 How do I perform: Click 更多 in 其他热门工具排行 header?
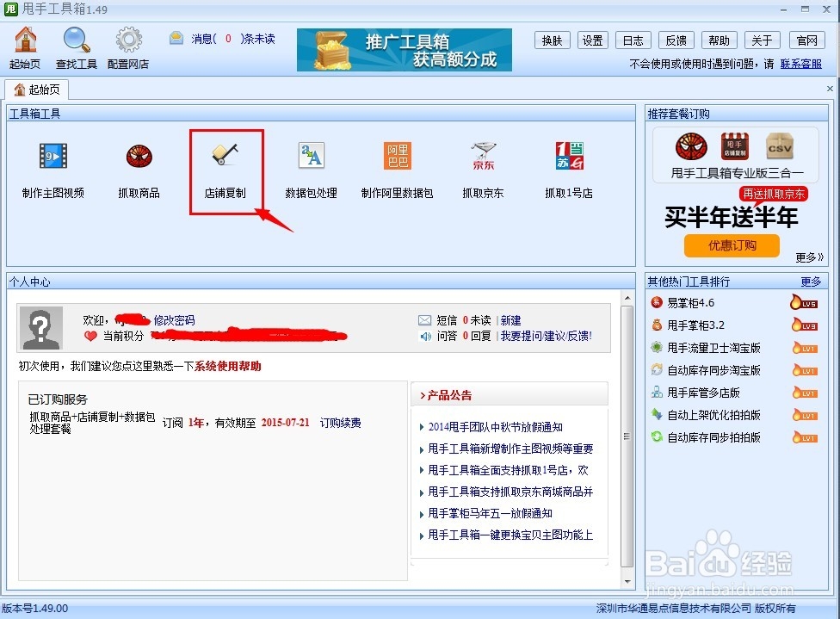811,282
